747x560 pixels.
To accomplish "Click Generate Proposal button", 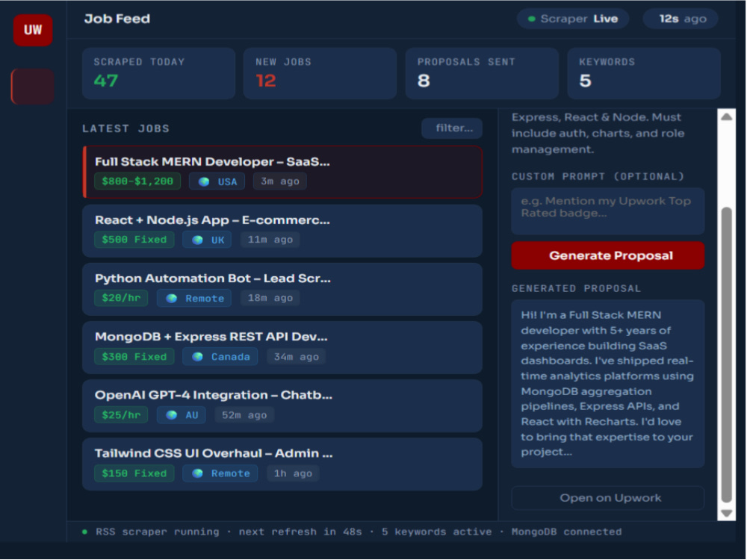I will [x=608, y=255].
